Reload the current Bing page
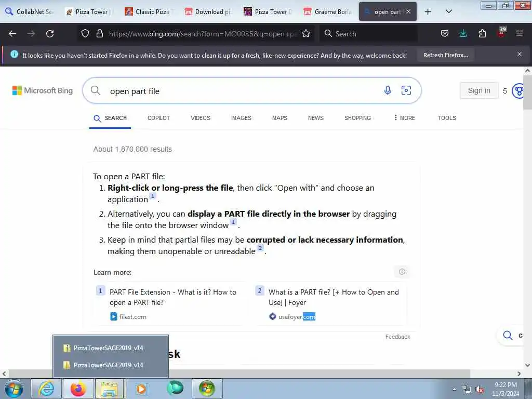The height and width of the screenshot is (399, 532). coord(50,34)
